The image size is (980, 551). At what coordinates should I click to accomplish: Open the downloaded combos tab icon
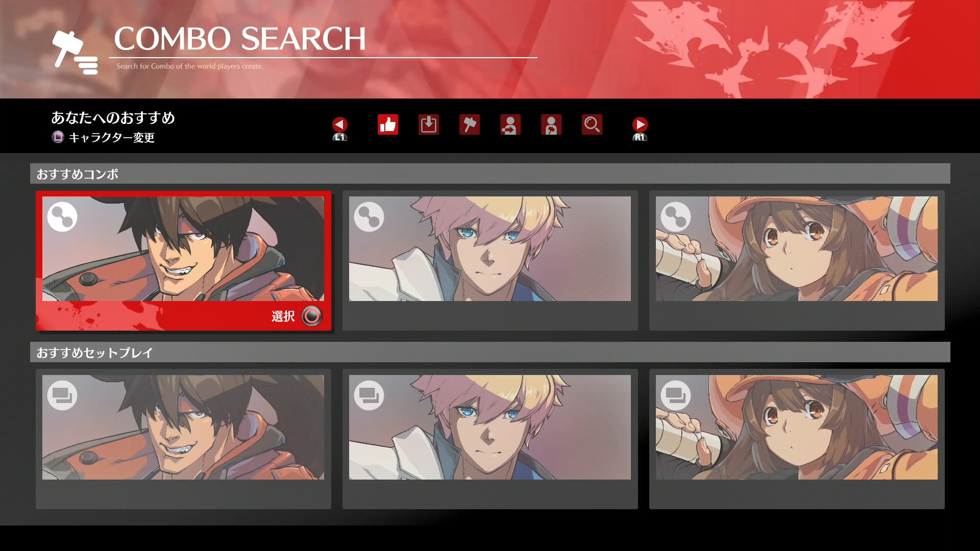point(429,124)
